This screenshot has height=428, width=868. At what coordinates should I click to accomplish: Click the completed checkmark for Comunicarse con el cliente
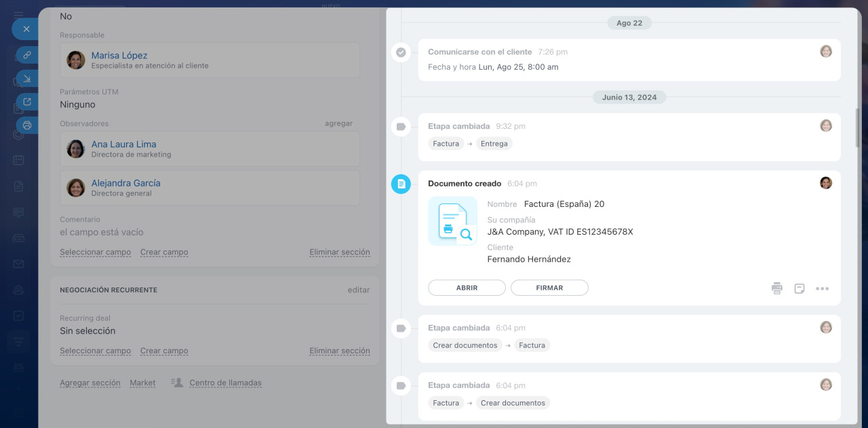(401, 52)
